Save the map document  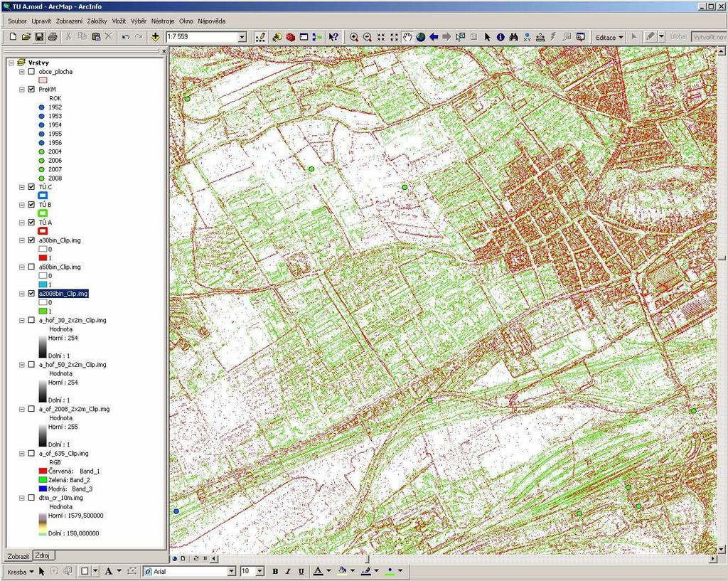pos(40,37)
